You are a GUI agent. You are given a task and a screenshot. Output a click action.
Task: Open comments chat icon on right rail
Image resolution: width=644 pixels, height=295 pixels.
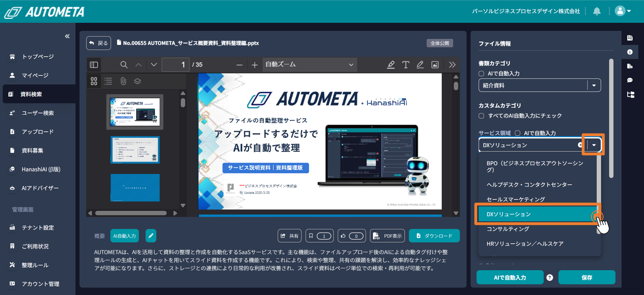(x=630, y=80)
